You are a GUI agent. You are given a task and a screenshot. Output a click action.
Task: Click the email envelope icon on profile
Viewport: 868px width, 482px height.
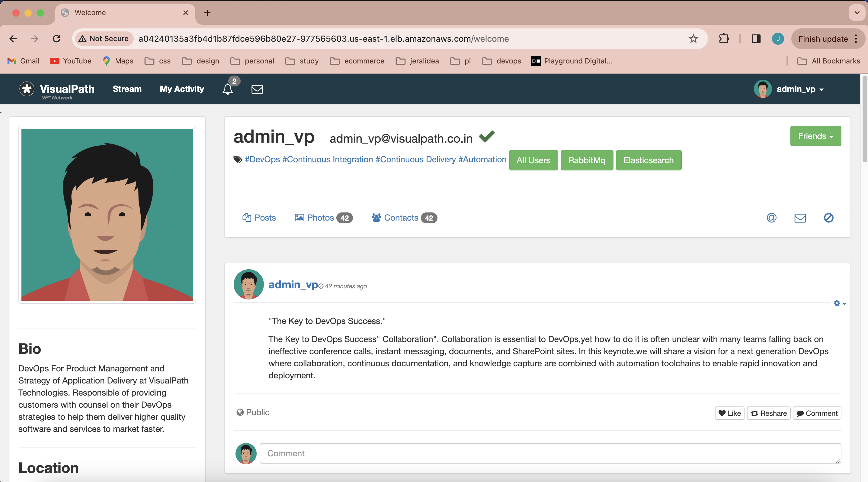tap(800, 217)
